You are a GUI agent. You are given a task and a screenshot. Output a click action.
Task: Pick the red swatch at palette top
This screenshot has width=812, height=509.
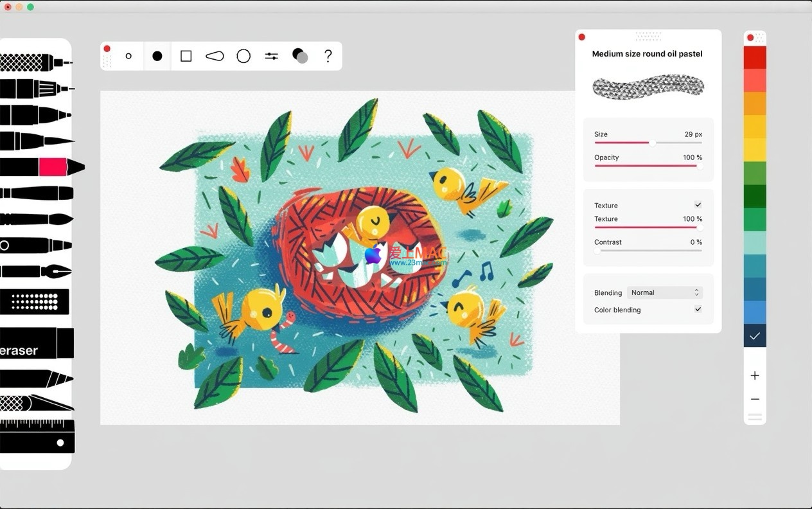pos(755,58)
